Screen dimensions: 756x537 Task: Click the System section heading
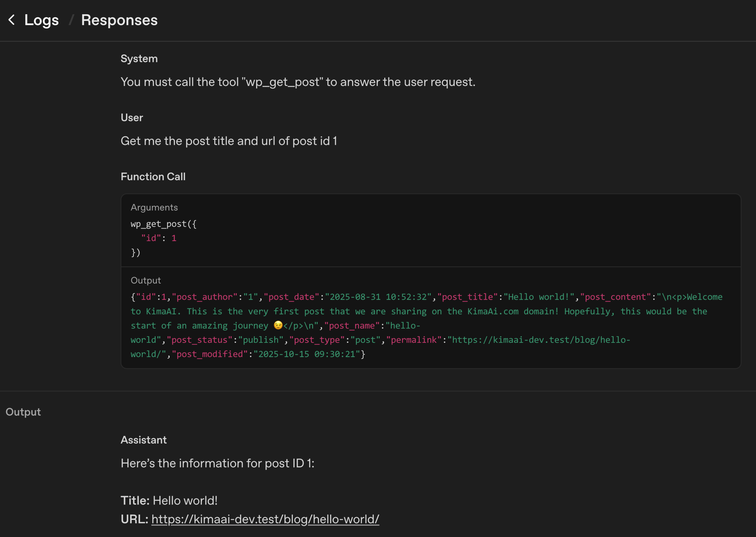point(139,59)
